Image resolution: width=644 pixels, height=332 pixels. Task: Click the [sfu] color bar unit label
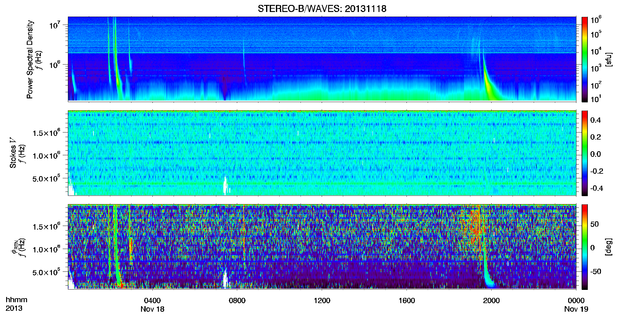pos(609,59)
